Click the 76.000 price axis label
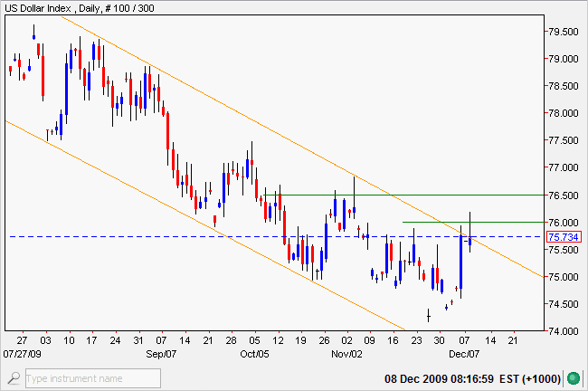Viewport: 588px width, 391px height. point(564,223)
